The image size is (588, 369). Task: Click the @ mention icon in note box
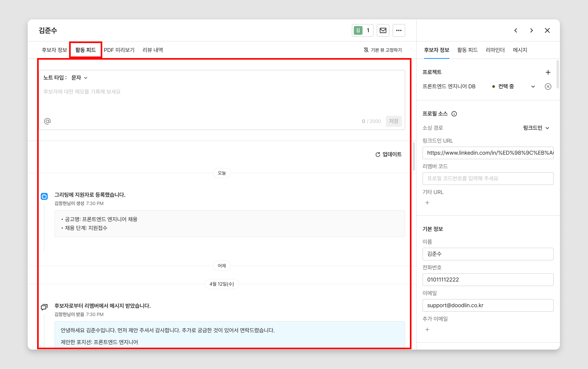47,121
